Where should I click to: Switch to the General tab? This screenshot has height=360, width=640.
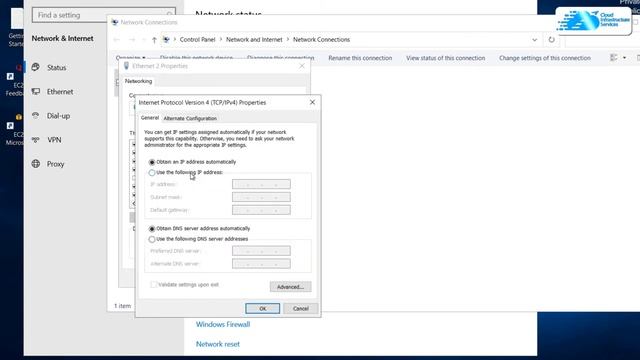(x=149, y=118)
